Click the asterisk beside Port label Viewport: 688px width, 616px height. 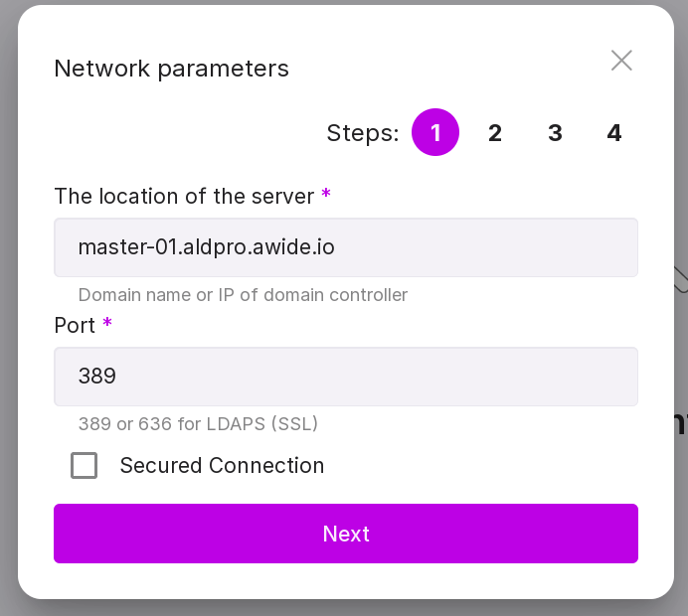point(107,324)
